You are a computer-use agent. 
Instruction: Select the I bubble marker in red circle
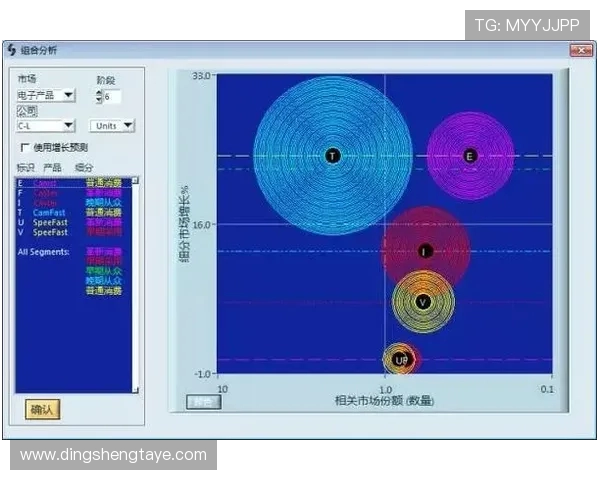(x=425, y=251)
